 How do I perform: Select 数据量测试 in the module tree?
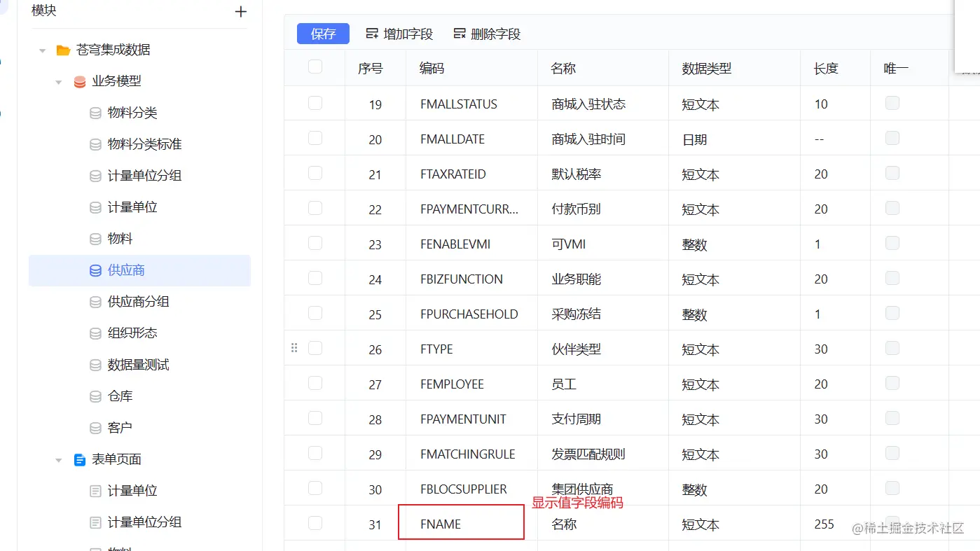tap(139, 365)
